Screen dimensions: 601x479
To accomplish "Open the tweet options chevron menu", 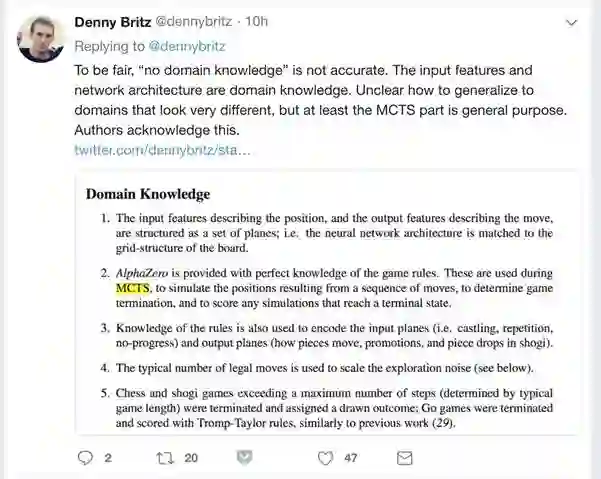I will (572, 20).
